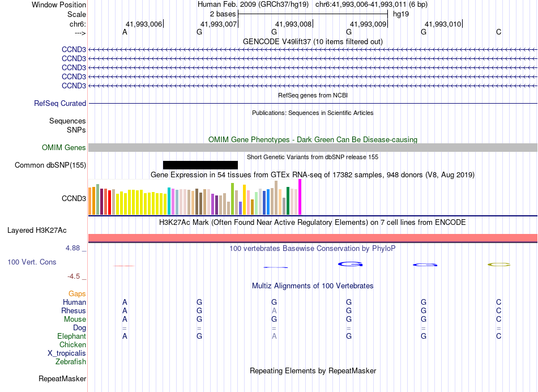538x392 pixels.
Task: Select the Human species label
Action: [x=74, y=302]
